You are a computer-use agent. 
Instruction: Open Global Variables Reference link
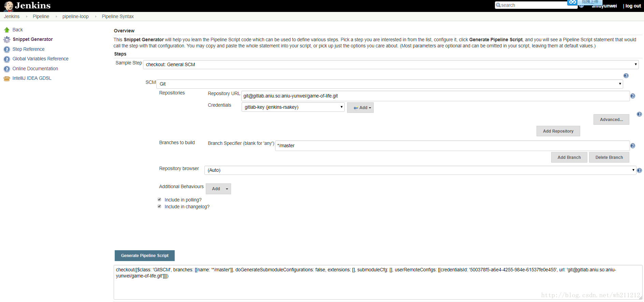pos(40,59)
